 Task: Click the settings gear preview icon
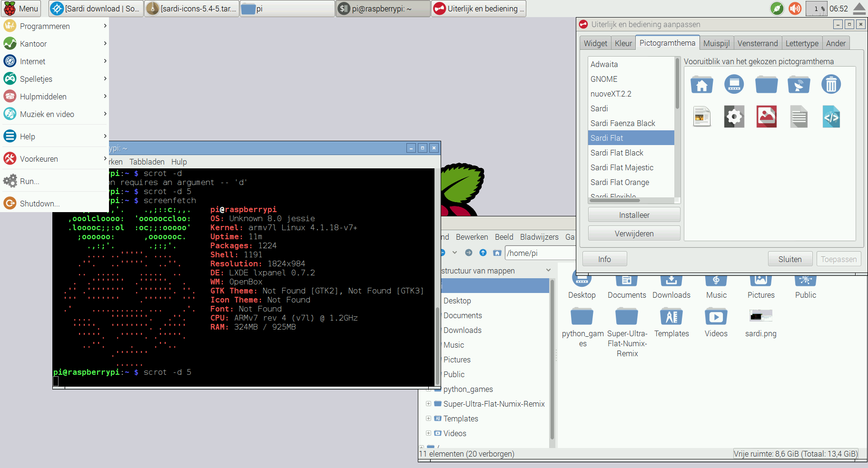tap(734, 117)
